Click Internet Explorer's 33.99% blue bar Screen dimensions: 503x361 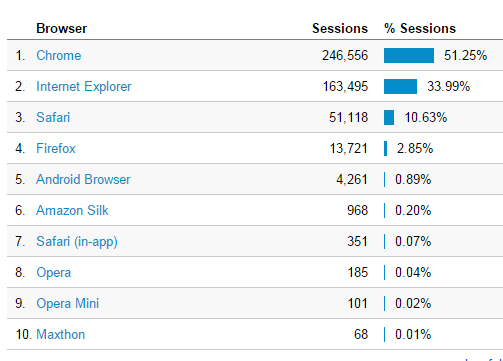click(400, 86)
